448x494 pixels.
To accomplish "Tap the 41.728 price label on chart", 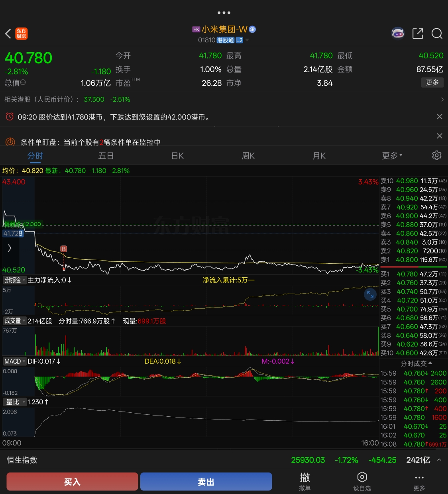I will (x=13, y=233).
